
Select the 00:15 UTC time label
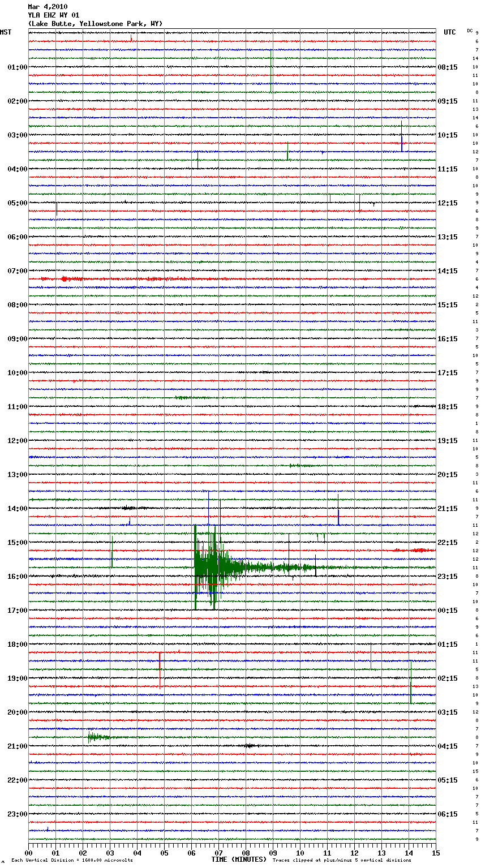click(x=448, y=611)
